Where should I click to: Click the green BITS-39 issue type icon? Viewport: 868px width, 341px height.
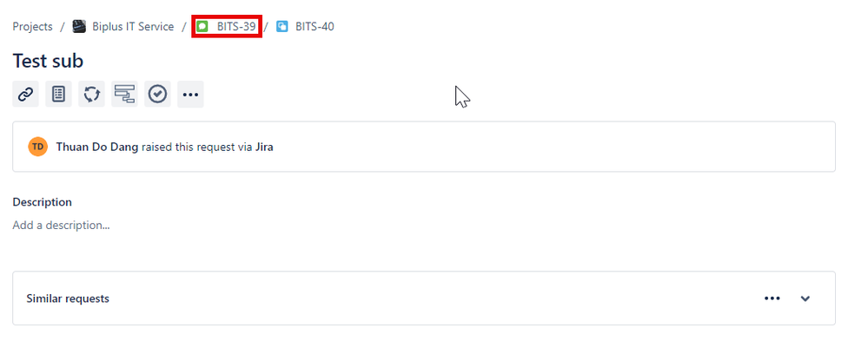202,27
